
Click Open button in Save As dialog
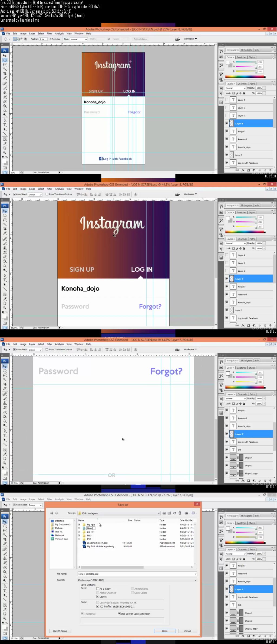pos(165,631)
